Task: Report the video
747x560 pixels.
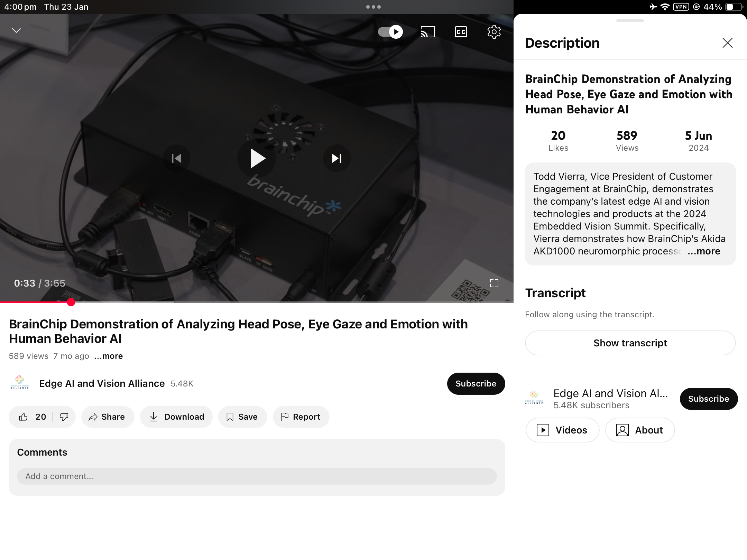Action: [x=301, y=417]
